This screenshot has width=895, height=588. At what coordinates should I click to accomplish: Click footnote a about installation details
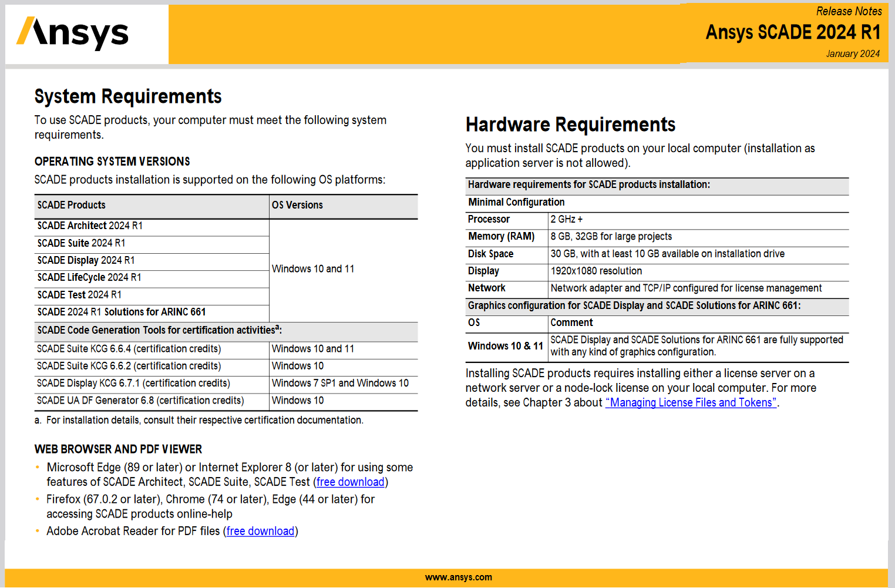coord(199,420)
